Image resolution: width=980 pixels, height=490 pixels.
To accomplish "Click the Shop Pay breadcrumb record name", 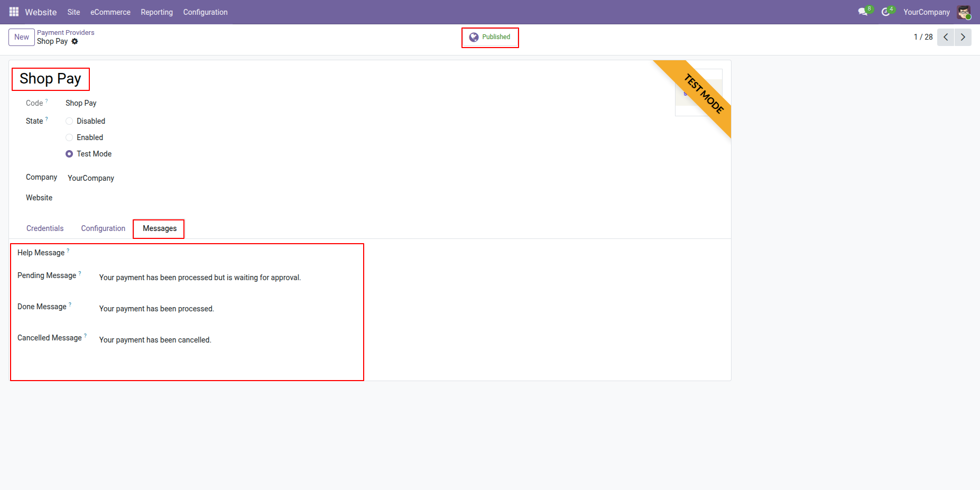I will tap(52, 41).
